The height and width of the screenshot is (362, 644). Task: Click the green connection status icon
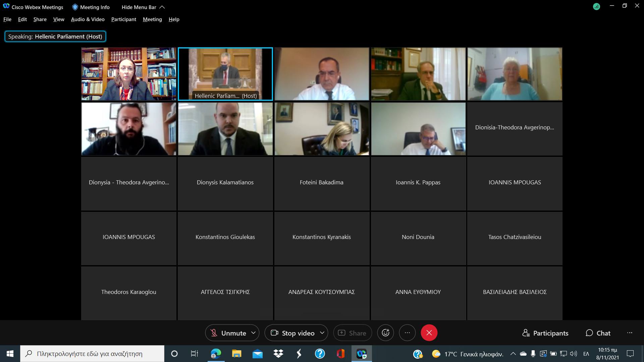(596, 6)
